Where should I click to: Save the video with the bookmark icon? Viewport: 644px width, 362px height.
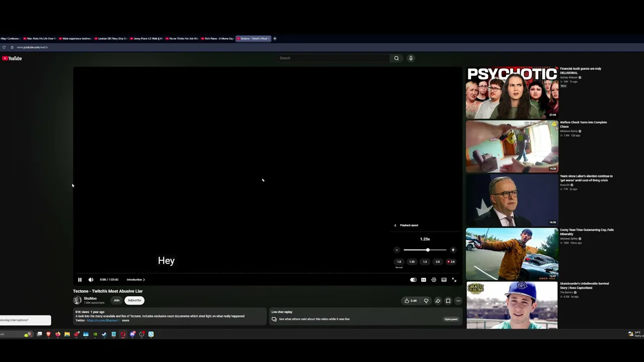448,301
